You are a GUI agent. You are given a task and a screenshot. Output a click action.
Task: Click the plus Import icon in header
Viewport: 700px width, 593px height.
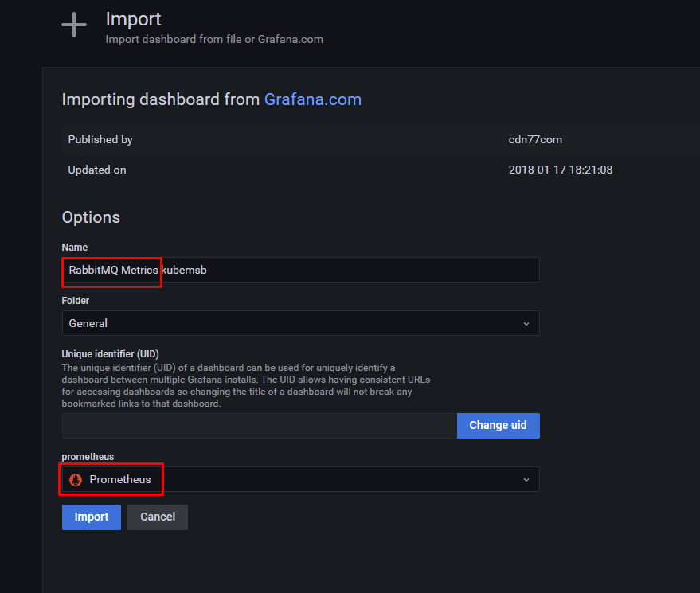coord(74,25)
